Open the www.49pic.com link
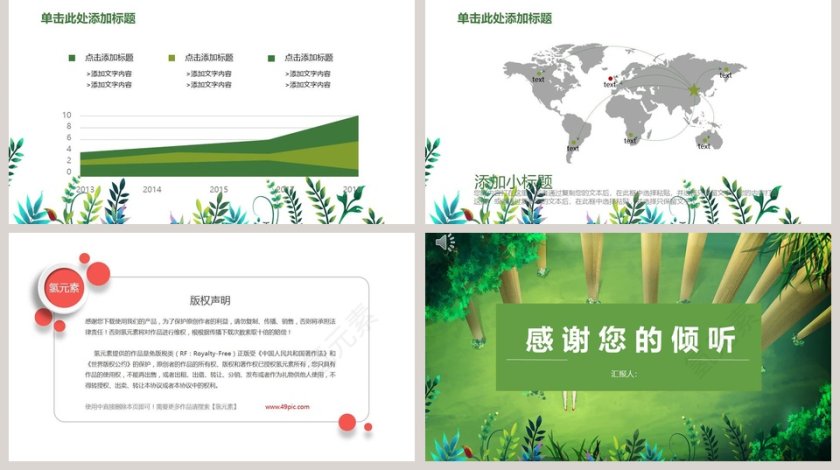 (287, 407)
